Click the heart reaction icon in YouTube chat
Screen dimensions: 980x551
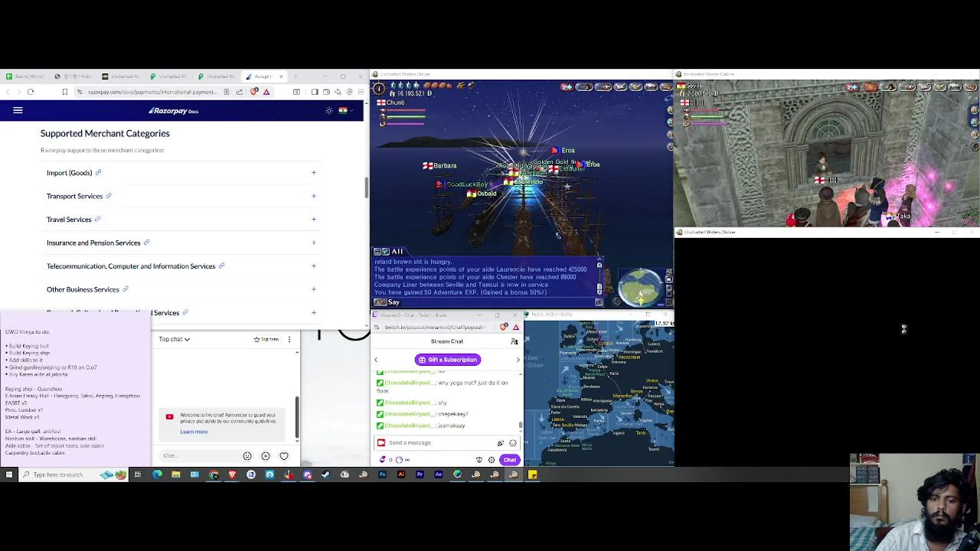[x=284, y=456]
